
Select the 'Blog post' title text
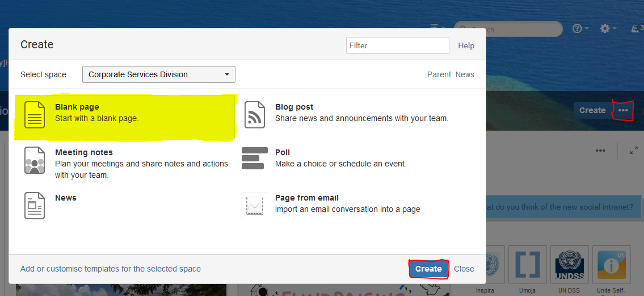click(294, 107)
